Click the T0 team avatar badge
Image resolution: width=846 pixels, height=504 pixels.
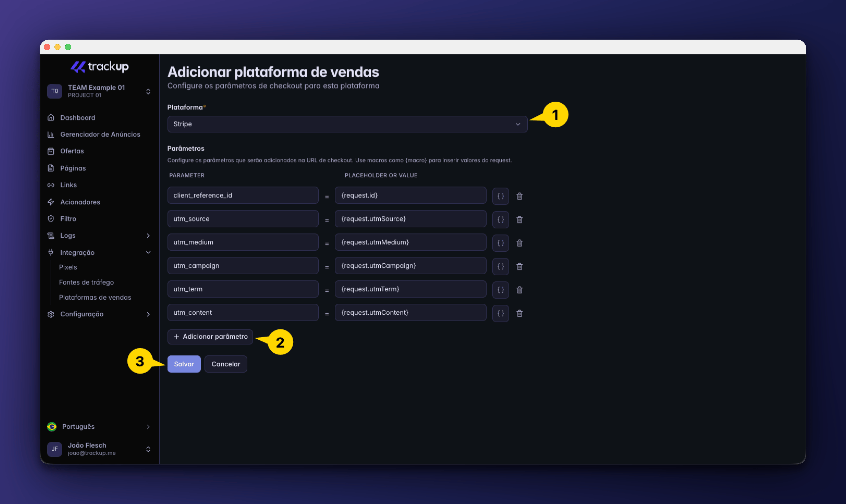click(x=54, y=91)
